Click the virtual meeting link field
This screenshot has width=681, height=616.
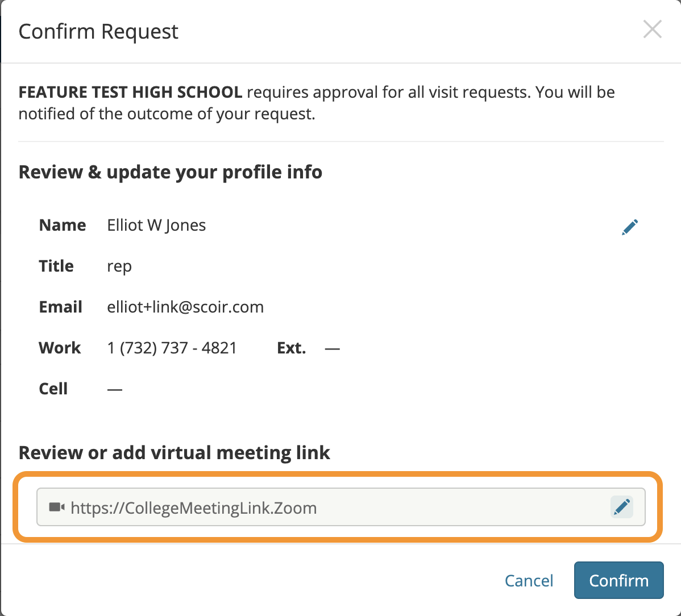(x=341, y=507)
